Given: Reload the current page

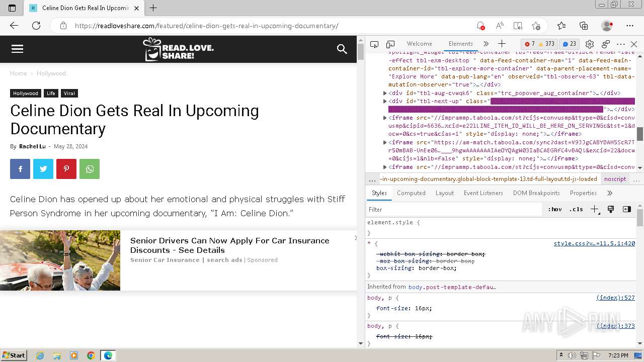Looking at the screenshot, I should 36,26.
